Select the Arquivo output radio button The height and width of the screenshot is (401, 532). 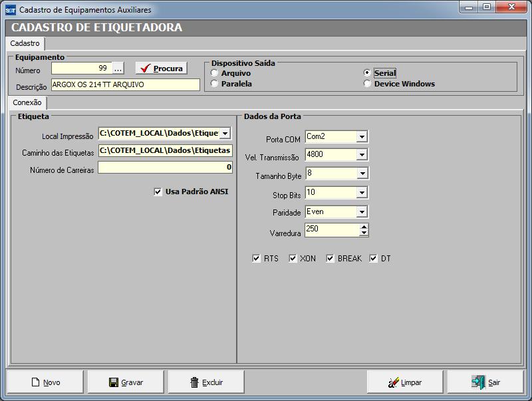point(215,73)
